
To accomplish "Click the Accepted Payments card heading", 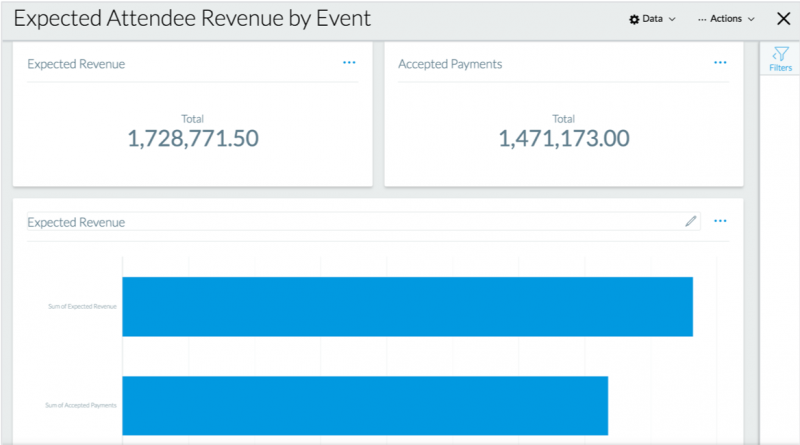I will pyautogui.click(x=450, y=64).
